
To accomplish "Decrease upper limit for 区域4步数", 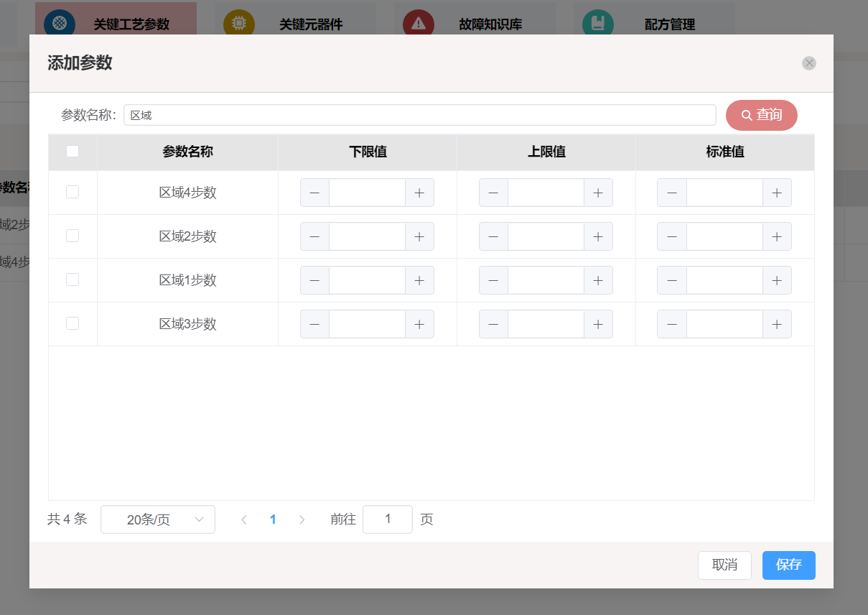I will 493,193.
